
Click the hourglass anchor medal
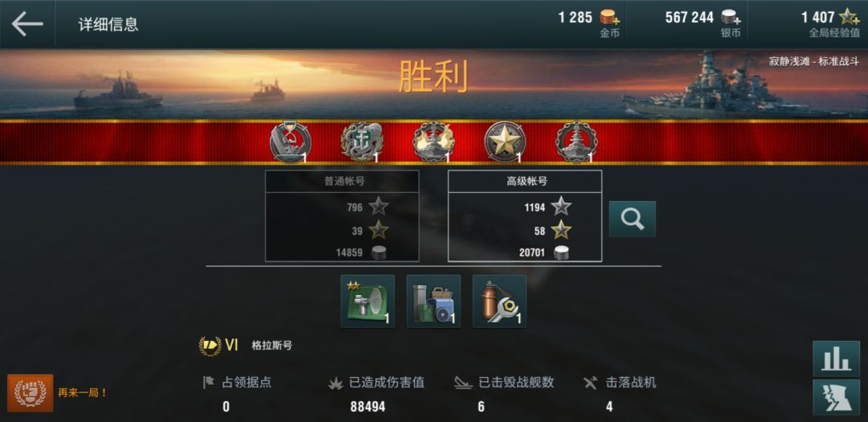tap(291, 142)
